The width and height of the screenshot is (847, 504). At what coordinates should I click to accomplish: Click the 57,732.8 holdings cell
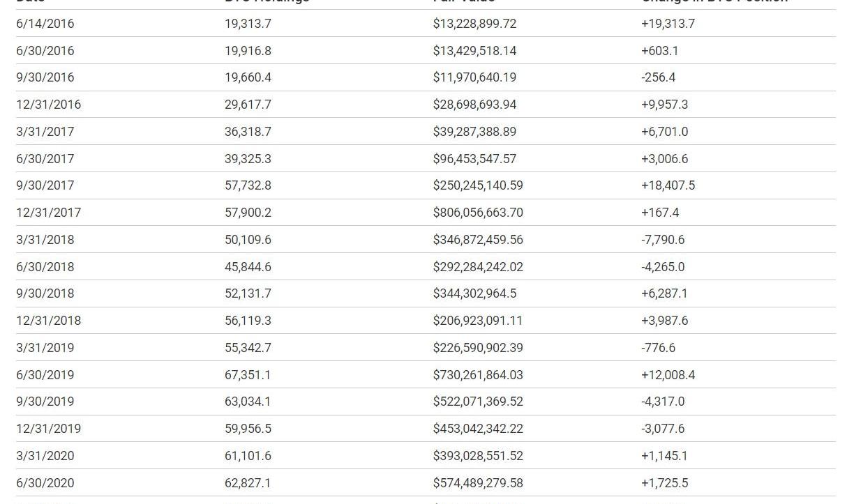pyautogui.click(x=248, y=185)
